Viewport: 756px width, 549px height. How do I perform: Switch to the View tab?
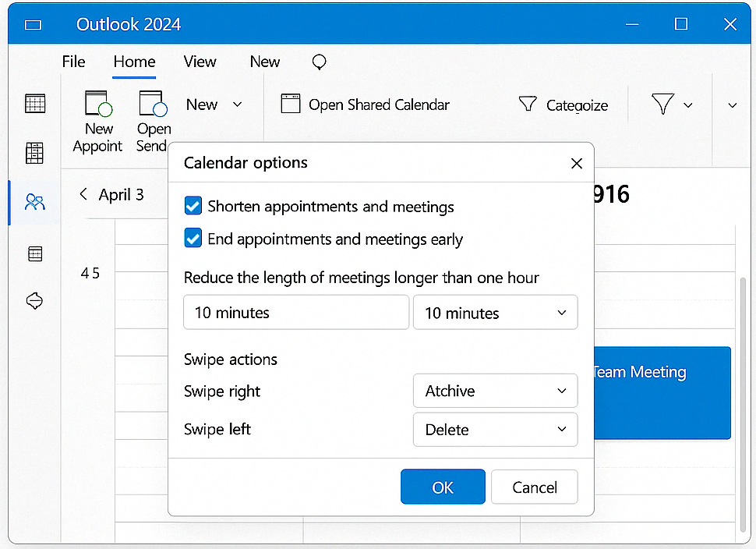200,62
